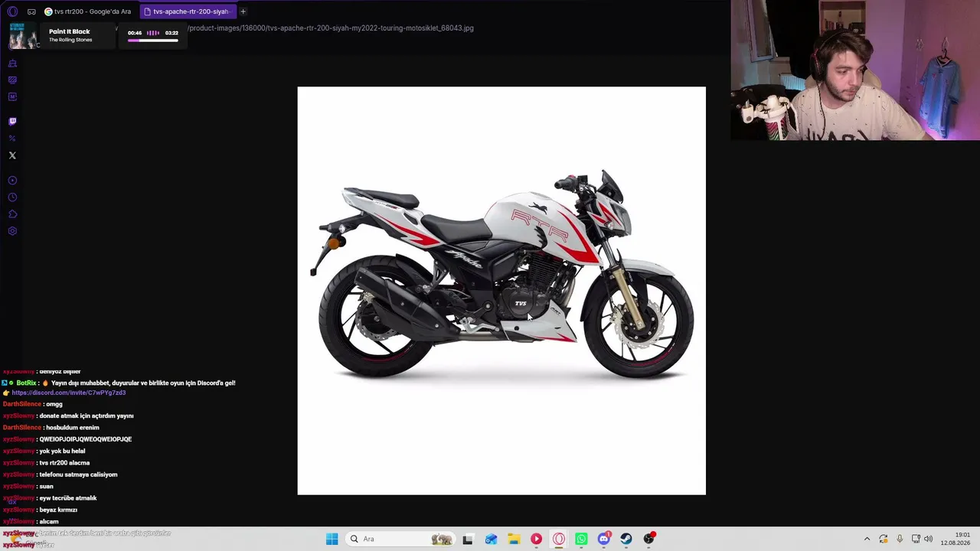This screenshot has width=980, height=551.
Task: Open the Discord invite link in chat
Action: (x=69, y=393)
